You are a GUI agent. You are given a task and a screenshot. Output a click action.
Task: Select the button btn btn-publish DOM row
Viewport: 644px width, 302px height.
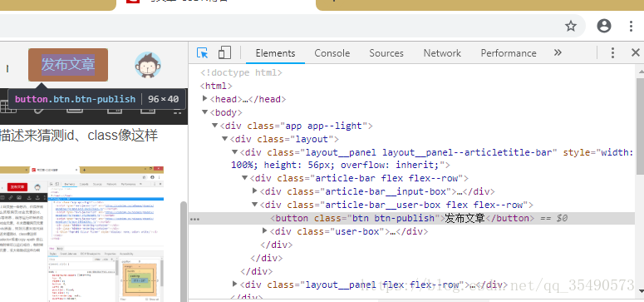412,218
